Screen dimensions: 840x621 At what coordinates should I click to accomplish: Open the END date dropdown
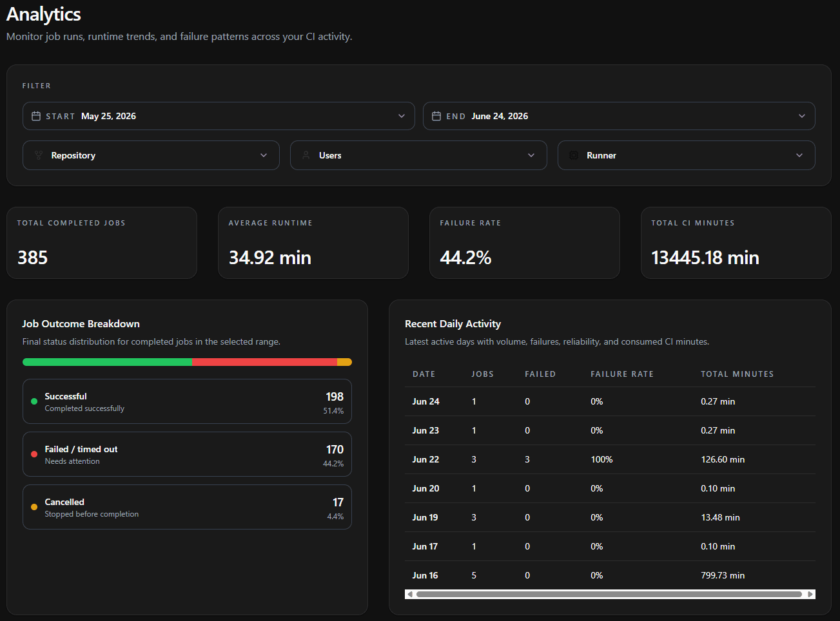[619, 116]
